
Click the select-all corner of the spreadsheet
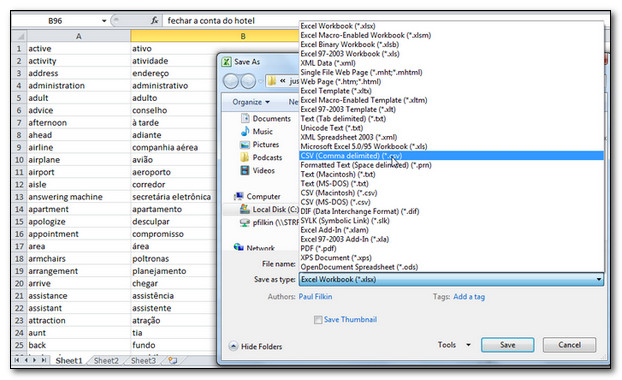[x=19, y=36]
